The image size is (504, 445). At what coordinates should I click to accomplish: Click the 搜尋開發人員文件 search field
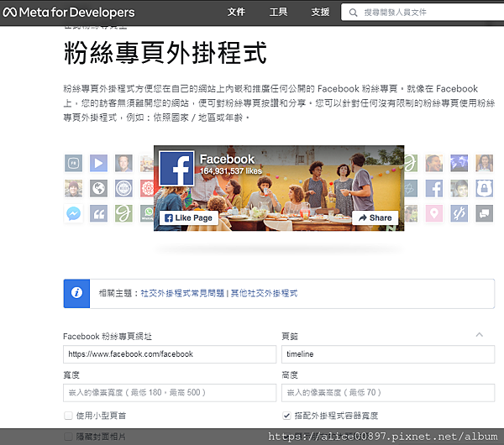[x=423, y=13]
